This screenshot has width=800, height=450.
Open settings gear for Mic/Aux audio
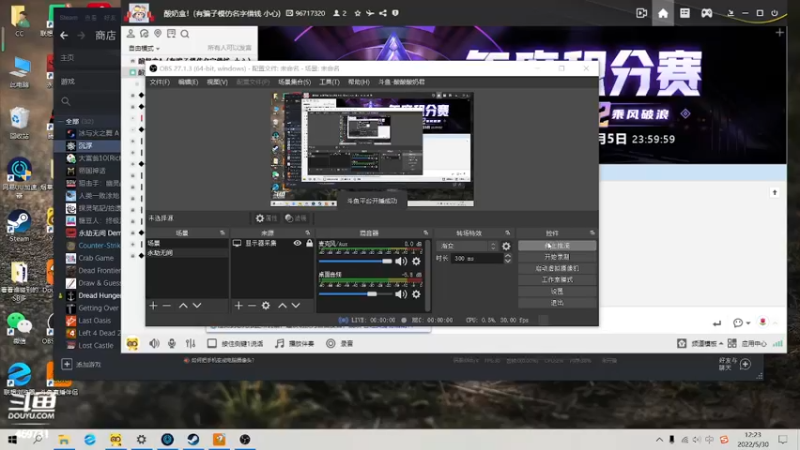coord(416,261)
